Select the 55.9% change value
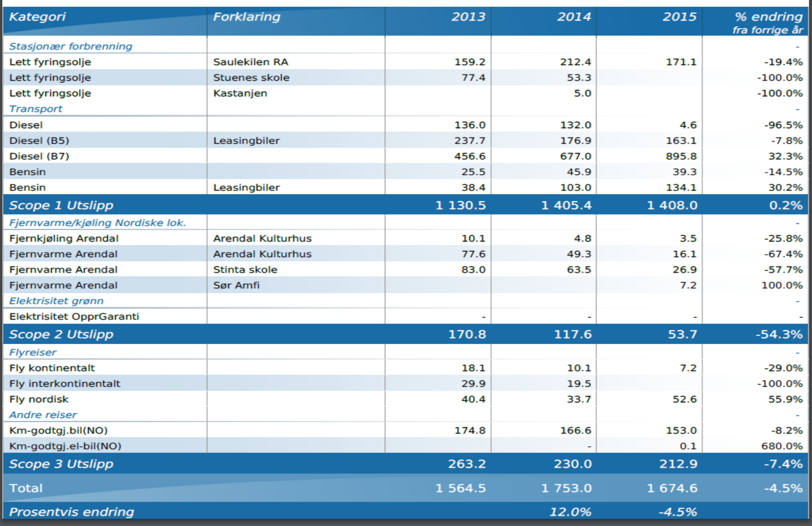 click(x=786, y=400)
